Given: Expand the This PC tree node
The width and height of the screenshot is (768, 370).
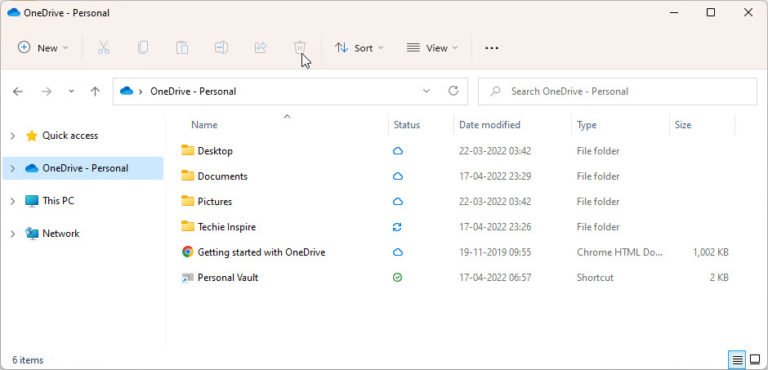Looking at the screenshot, I should click(13, 201).
